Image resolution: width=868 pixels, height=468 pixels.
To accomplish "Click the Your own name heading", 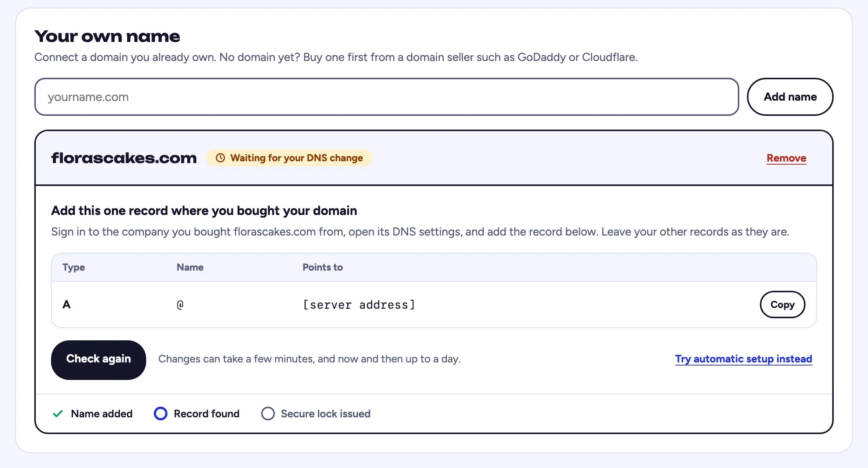I will (107, 37).
